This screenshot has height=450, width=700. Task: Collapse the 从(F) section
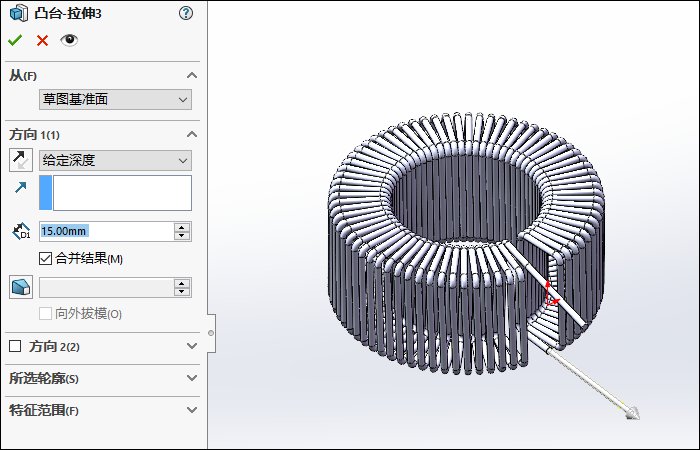[192, 75]
